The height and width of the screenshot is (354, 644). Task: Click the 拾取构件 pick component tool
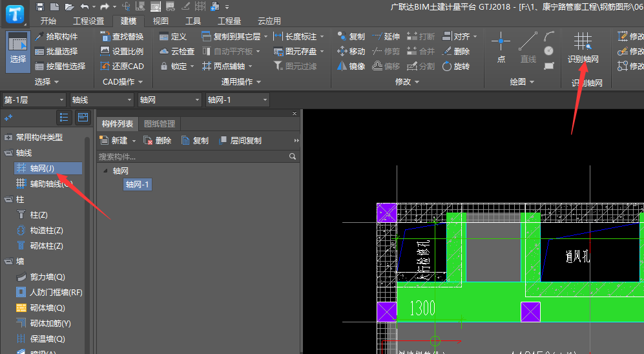[56, 37]
